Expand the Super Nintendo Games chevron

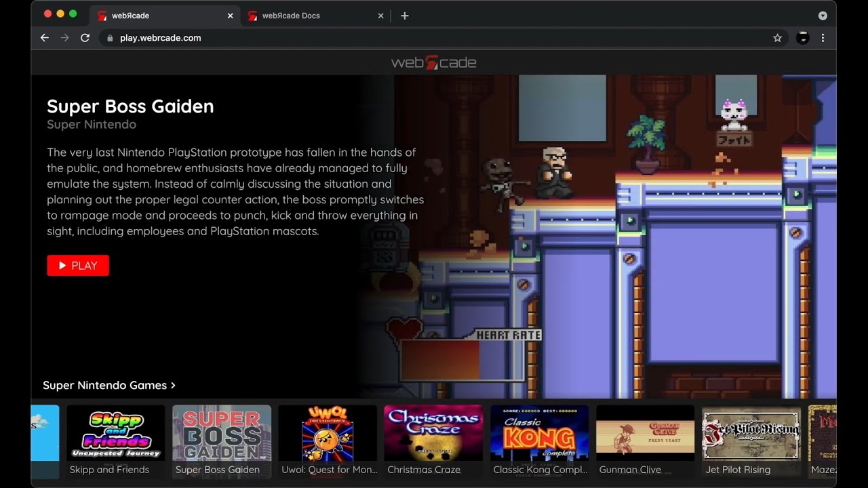(x=173, y=385)
